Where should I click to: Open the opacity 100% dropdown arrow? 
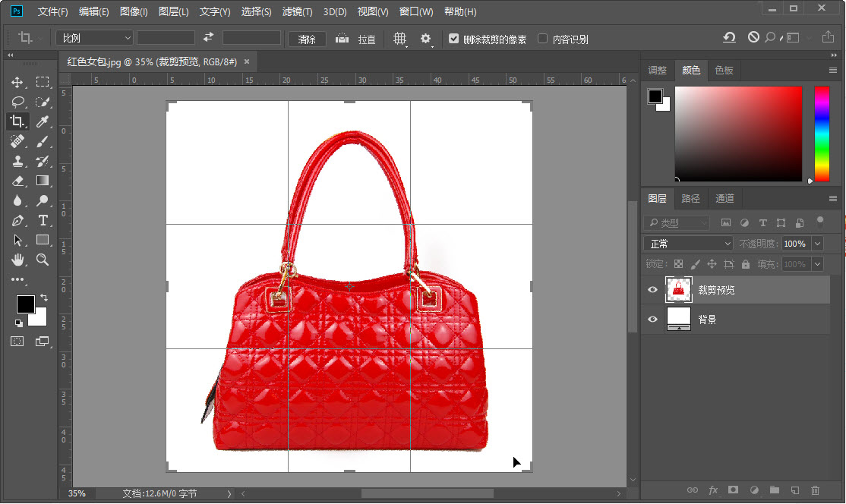817,244
